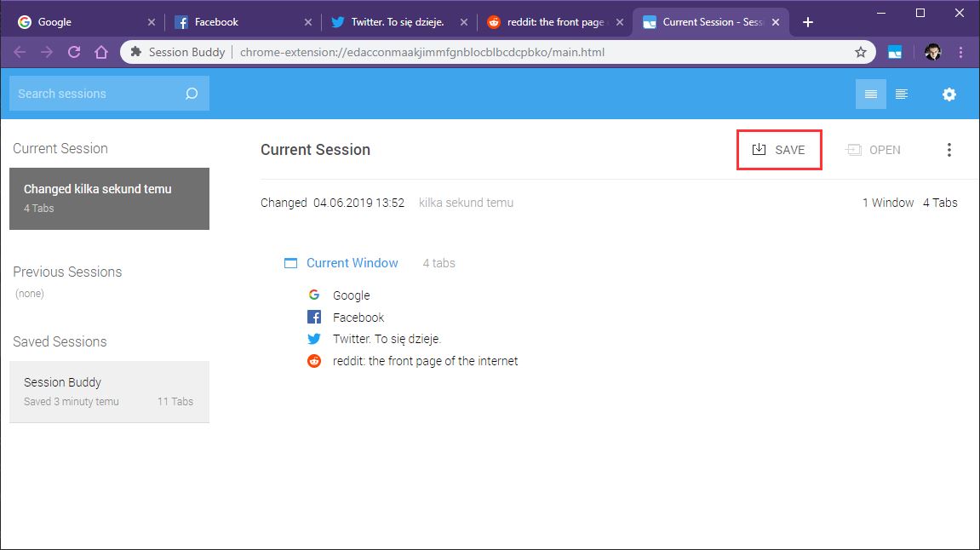
Task: Close the Twitter browser tab
Action: [464, 22]
